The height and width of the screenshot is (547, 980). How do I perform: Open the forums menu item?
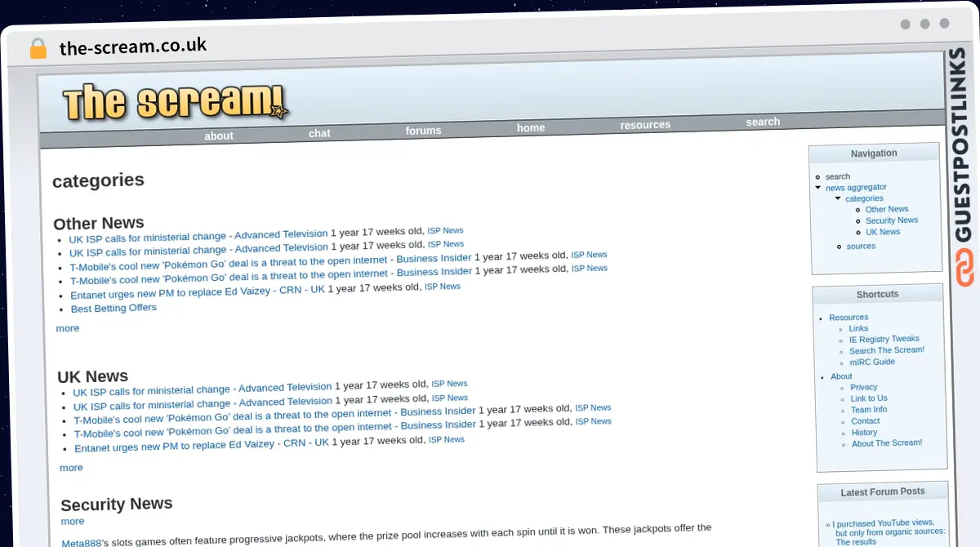(x=423, y=131)
